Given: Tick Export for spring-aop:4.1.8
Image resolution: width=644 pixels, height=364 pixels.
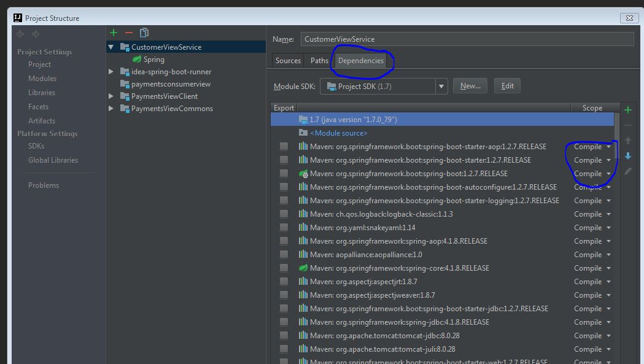Looking at the screenshot, I should (x=284, y=241).
